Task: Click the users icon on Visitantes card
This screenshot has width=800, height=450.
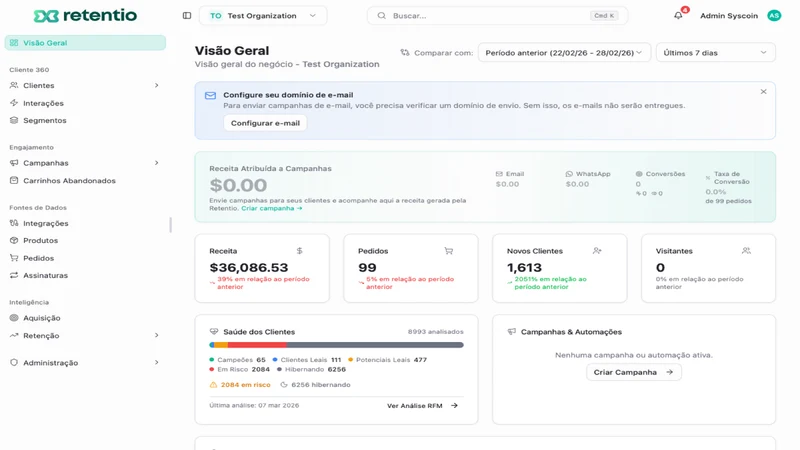Action: coord(746,251)
